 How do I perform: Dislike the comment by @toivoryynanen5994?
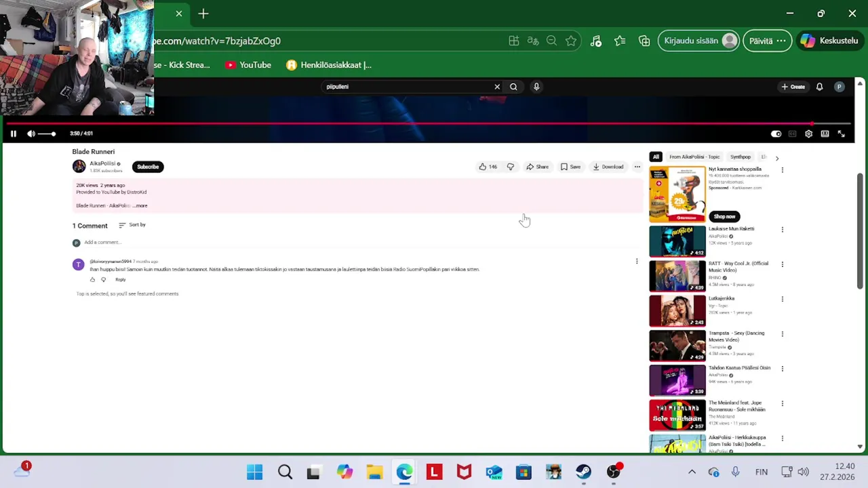click(x=104, y=280)
